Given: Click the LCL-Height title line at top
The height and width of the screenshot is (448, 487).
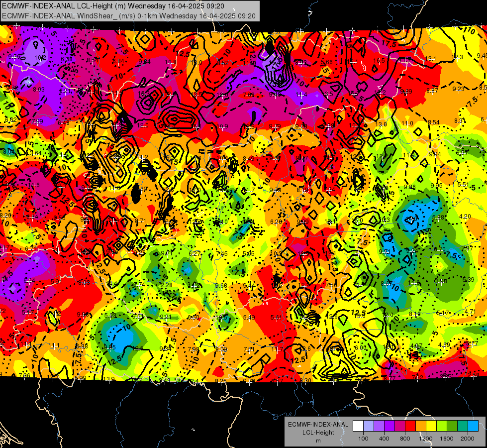Looking at the screenshot, I should click(x=113, y=6).
